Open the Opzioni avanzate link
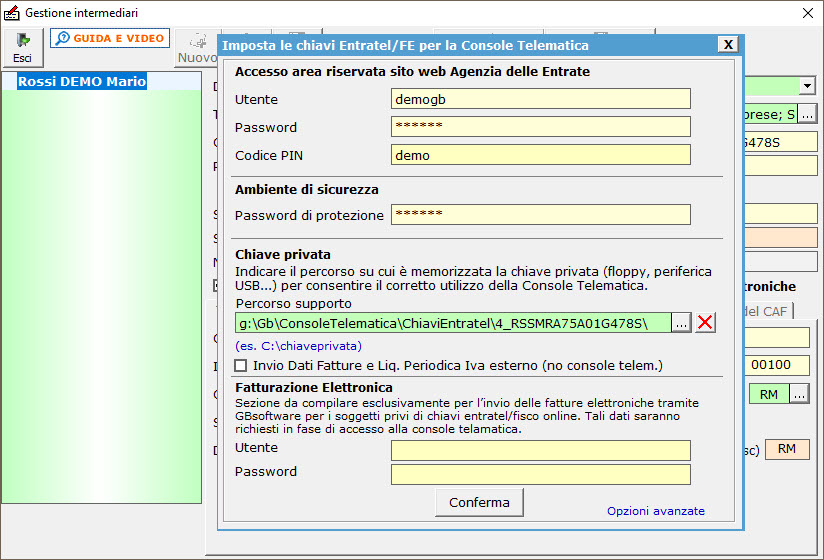The image size is (824, 560). click(x=655, y=511)
